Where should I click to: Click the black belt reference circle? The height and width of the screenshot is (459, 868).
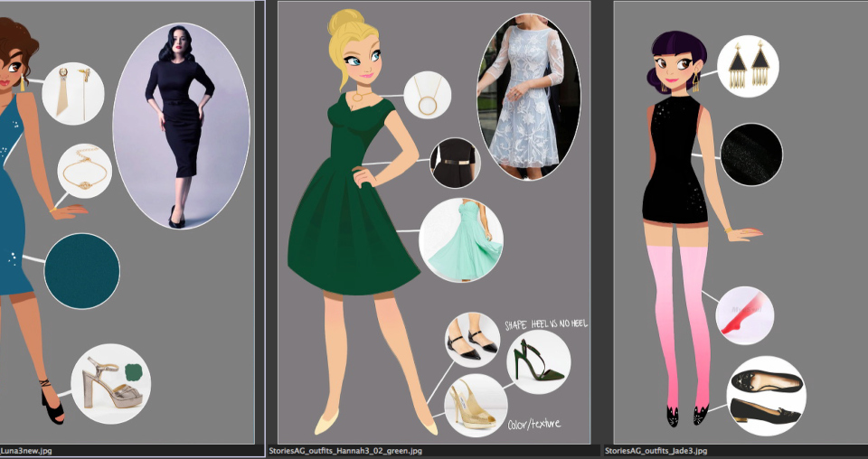[x=455, y=163]
